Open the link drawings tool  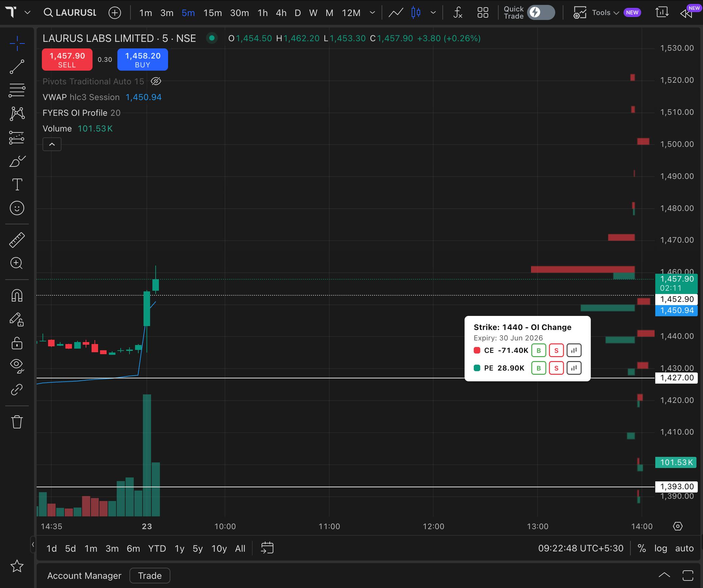(17, 389)
